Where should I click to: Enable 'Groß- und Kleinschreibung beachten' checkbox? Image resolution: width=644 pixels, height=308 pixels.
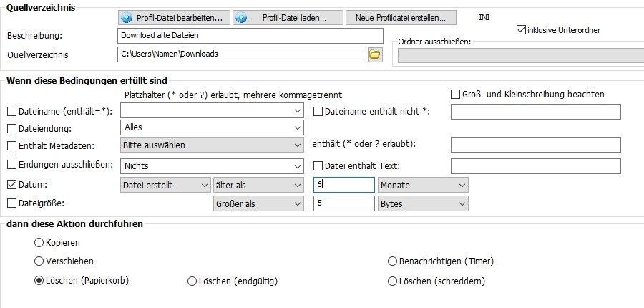[455, 94]
